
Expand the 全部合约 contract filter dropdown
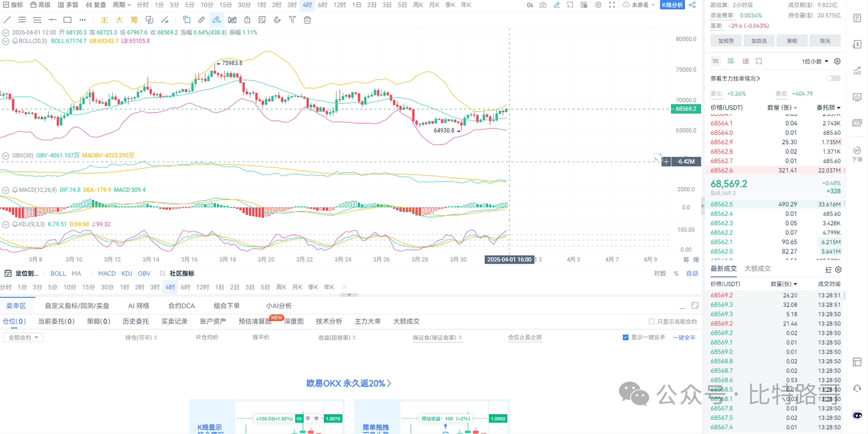pos(23,338)
